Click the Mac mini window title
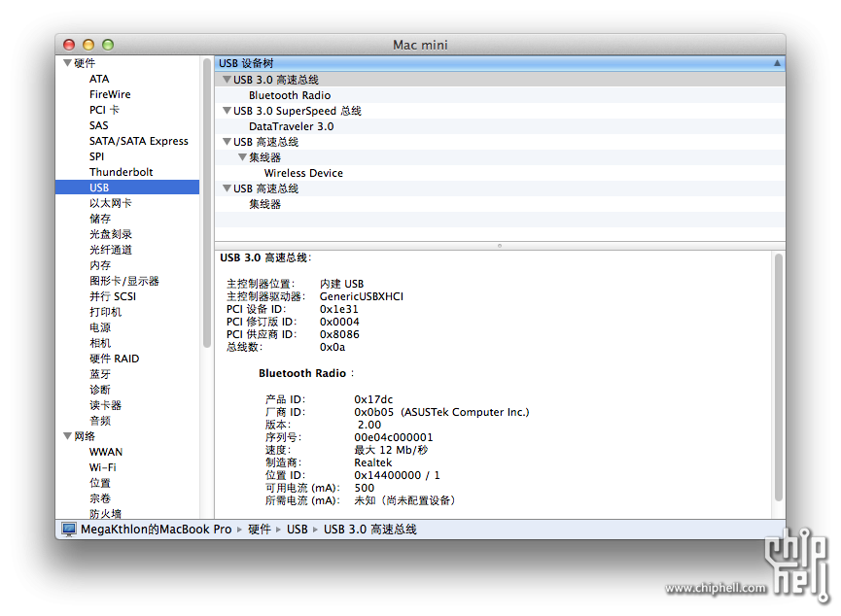841x616 pixels. coord(420,45)
